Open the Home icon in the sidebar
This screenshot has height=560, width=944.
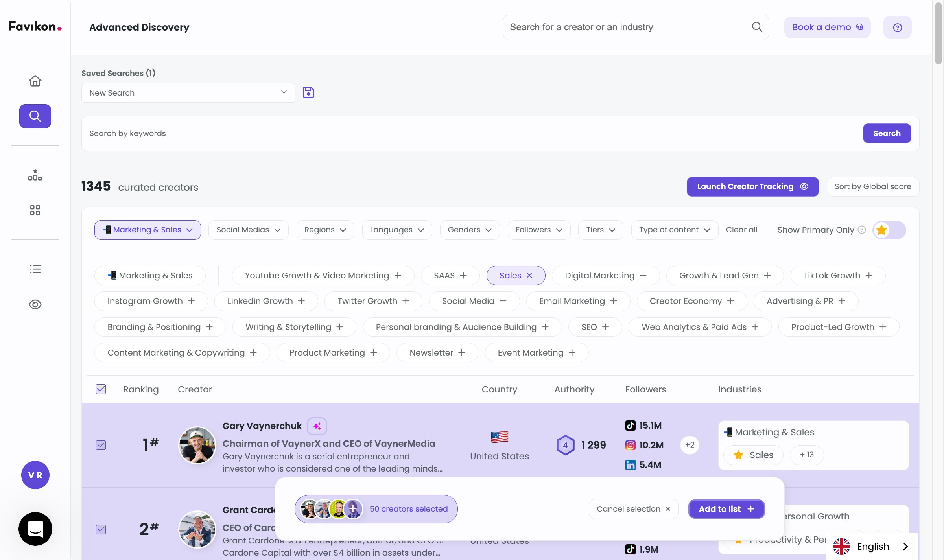(x=35, y=81)
